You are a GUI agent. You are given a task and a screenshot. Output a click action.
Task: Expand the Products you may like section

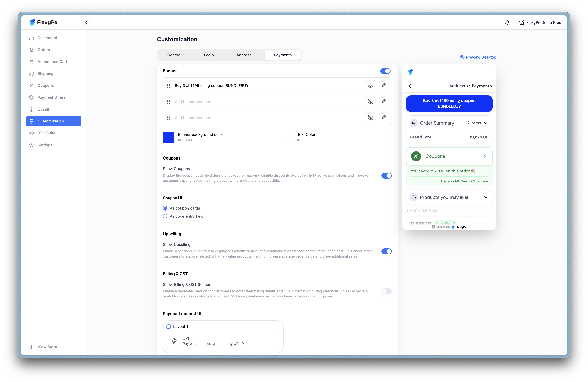[x=486, y=197]
